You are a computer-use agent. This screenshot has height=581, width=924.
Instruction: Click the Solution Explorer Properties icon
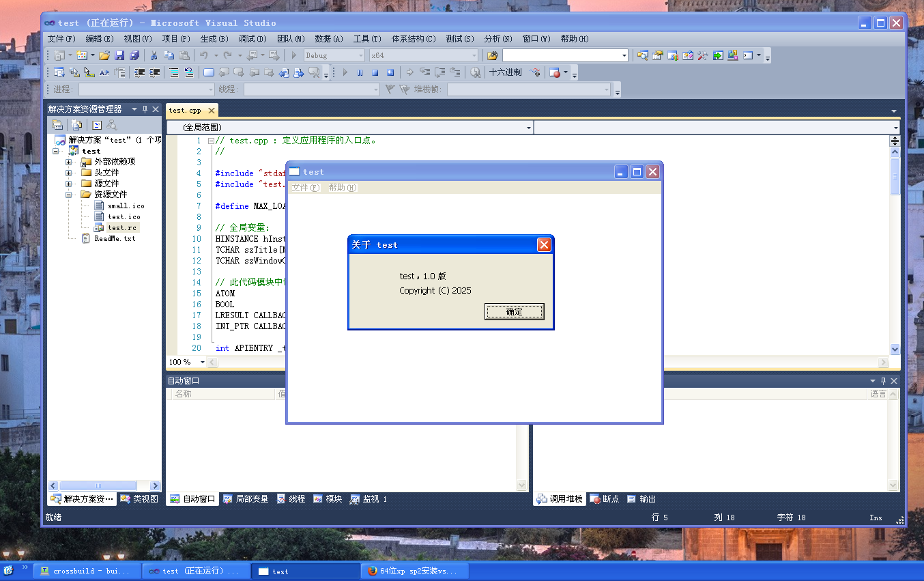click(x=57, y=125)
